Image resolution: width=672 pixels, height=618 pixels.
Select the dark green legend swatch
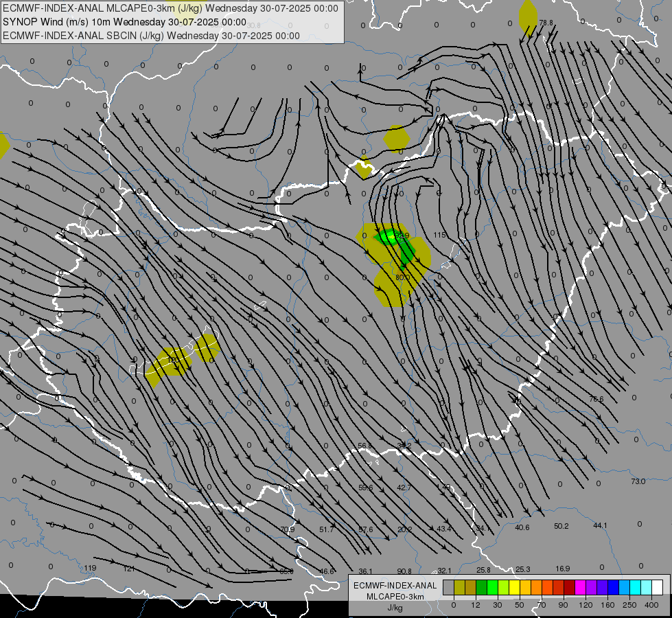click(x=482, y=587)
